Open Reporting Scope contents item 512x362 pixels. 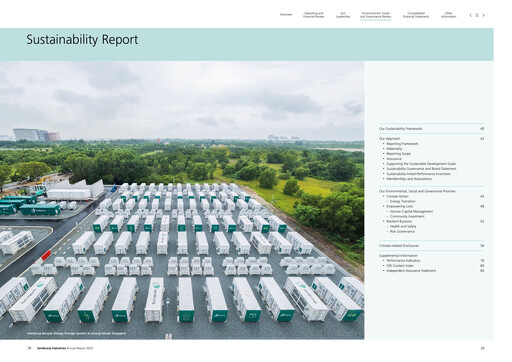[399, 154]
